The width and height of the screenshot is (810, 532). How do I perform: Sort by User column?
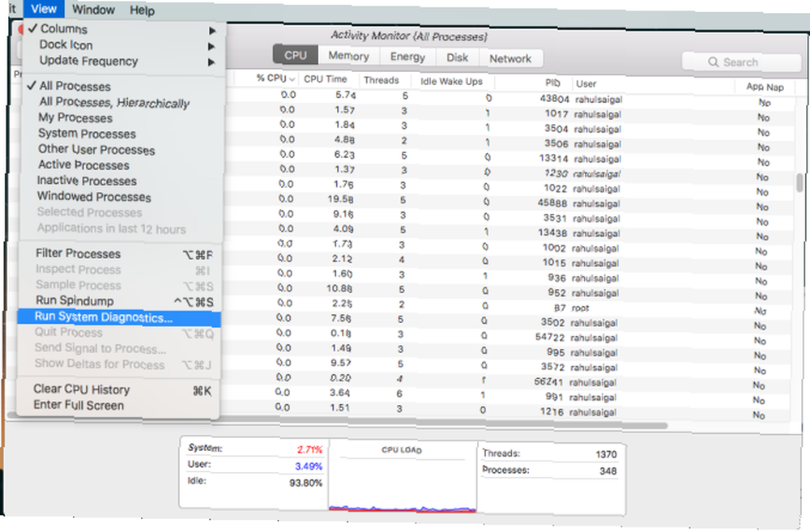click(586, 83)
